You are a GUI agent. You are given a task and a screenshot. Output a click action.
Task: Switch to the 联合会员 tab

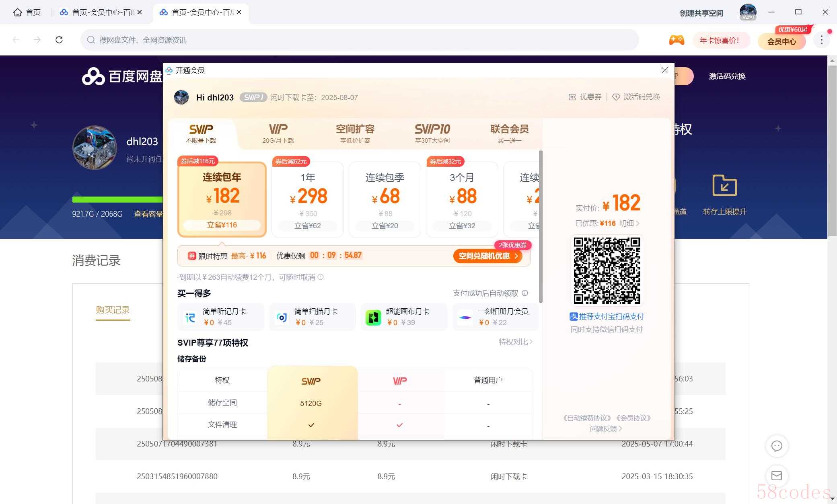tap(509, 134)
